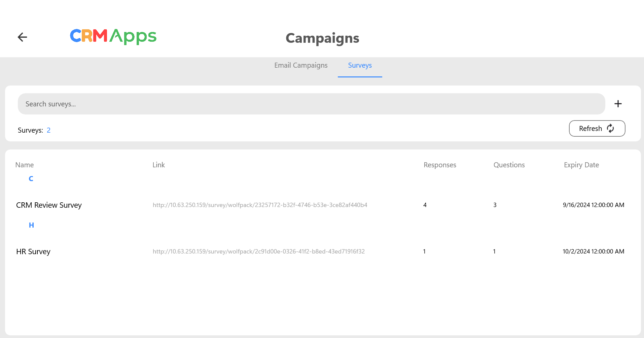Select the CRM Review Survey row name
The image size is (644, 338).
click(x=49, y=205)
